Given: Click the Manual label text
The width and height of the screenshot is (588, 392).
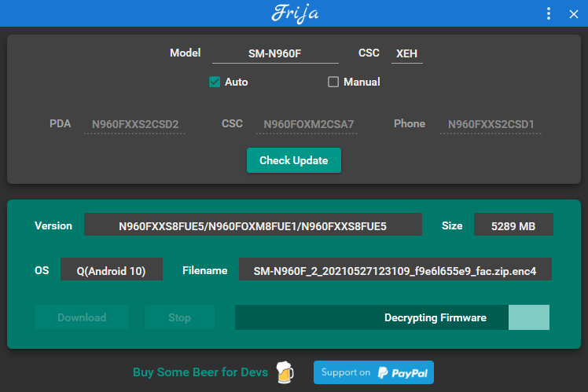Looking at the screenshot, I should [362, 82].
